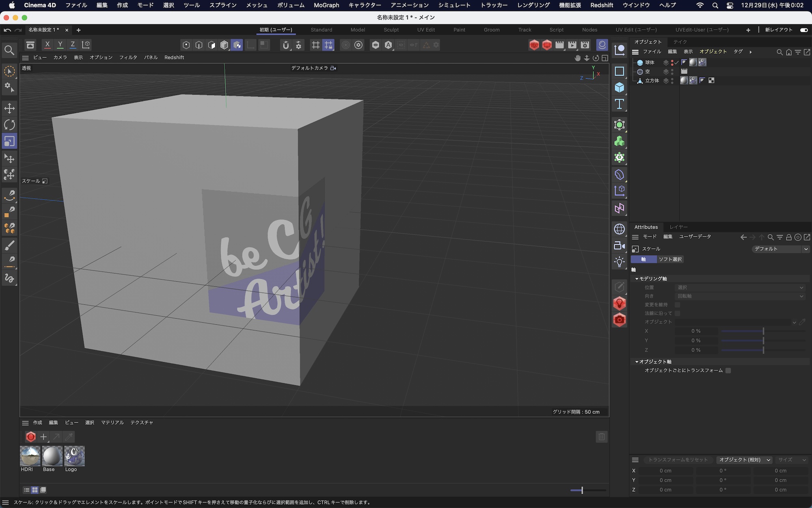The height and width of the screenshot is (508, 812).
Task: Click the Redshift red material icon
Action: [31, 437]
